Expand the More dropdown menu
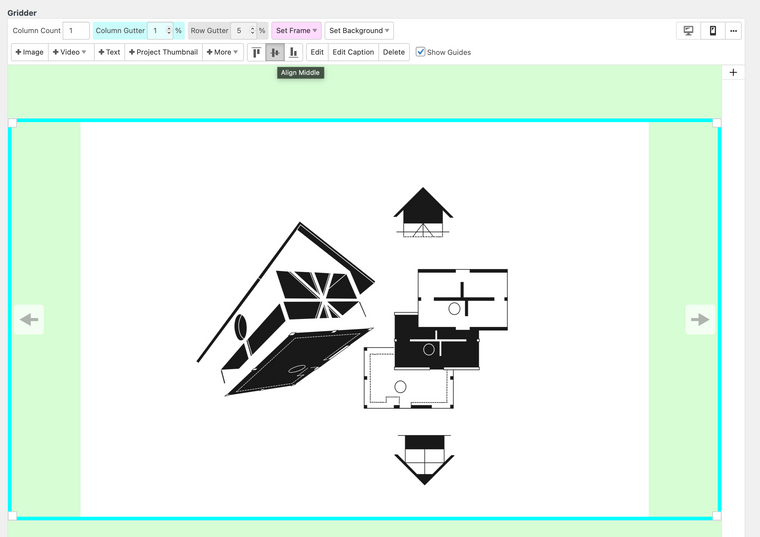The width and height of the screenshot is (760, 537). coord(223,52)
